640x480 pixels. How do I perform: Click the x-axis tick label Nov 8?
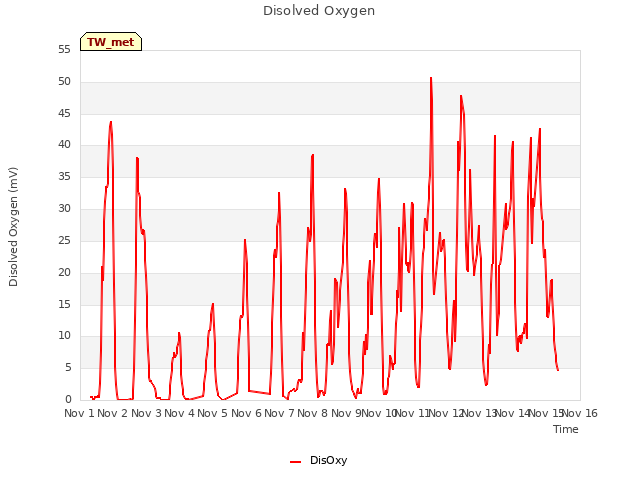pyautogui.click(x=312, y=413)
